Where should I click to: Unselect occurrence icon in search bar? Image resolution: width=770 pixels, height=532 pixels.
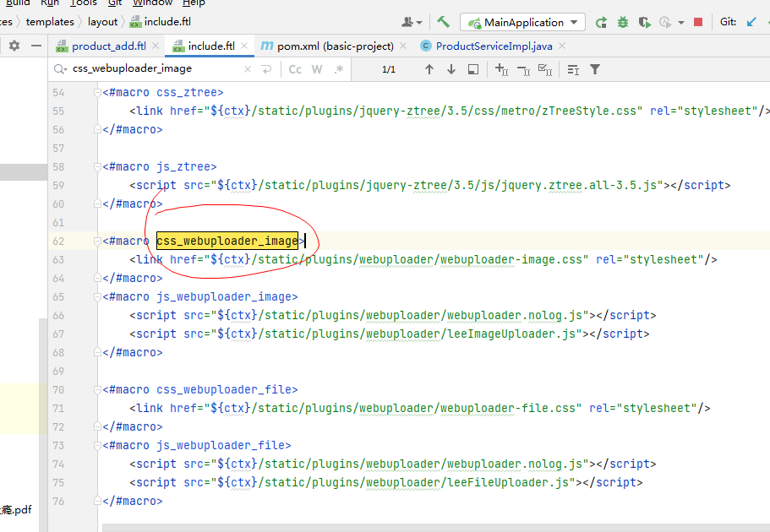(523, 70)
